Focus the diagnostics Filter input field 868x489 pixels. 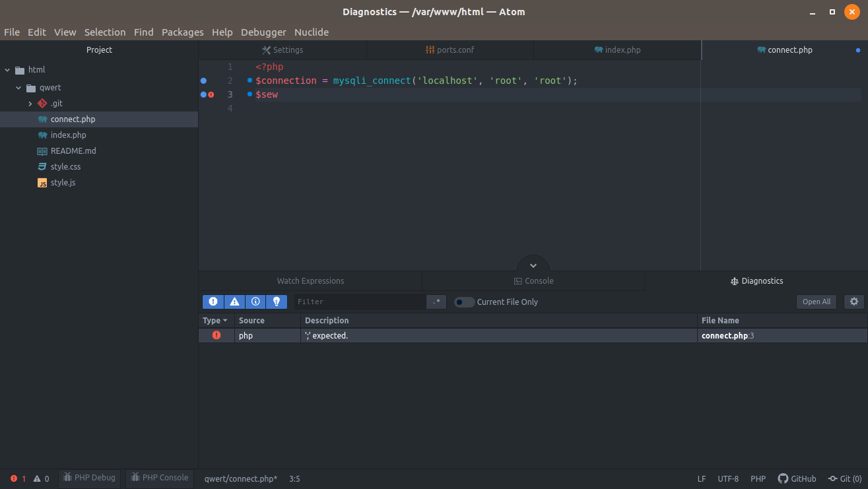point(360,302)
